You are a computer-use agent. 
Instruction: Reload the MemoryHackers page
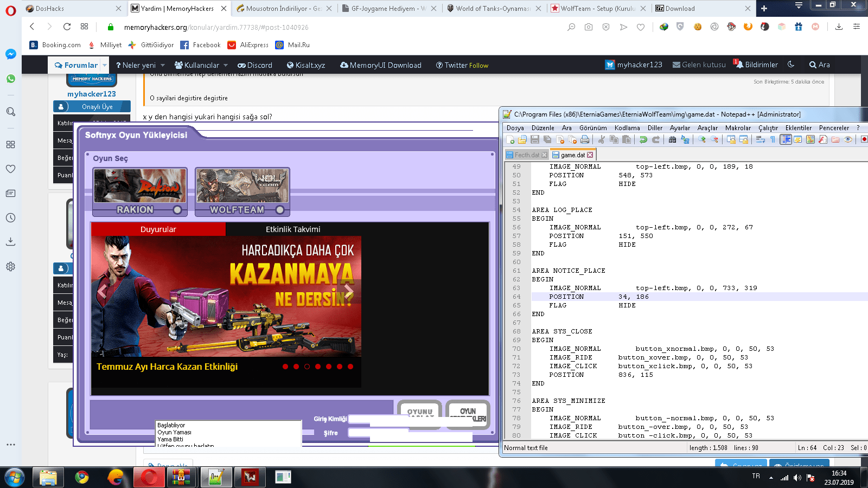coord(67,27)
